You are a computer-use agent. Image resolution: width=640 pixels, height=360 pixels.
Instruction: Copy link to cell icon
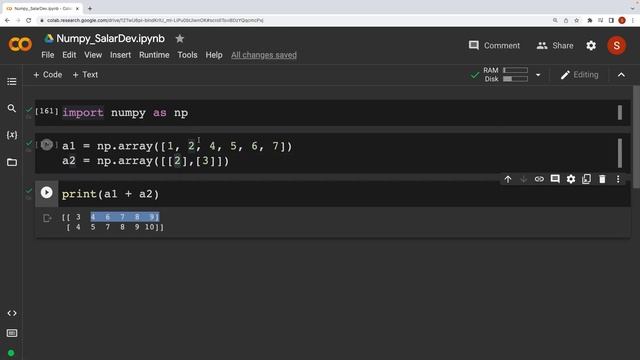point(539,179)
